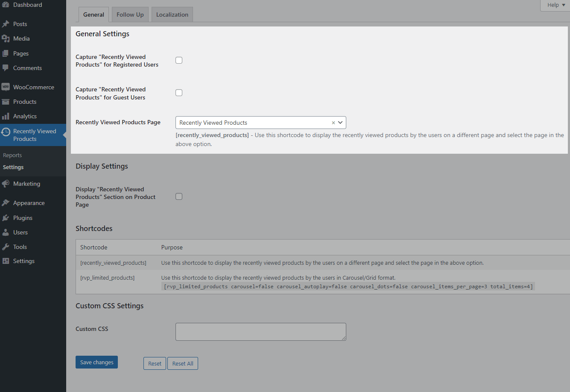Click the Save changes button
The height and width of the screenshot is (392, 570).
(x=96, y=362)
